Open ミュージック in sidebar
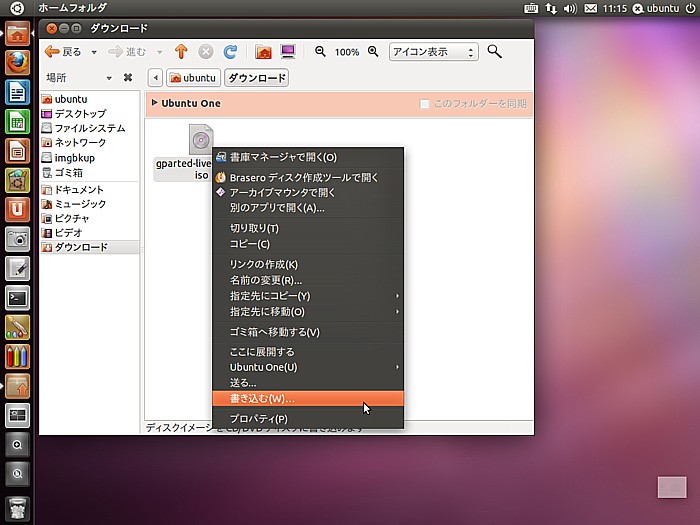The height and width of the screenshot is (525, 700). tap(90, 204)
